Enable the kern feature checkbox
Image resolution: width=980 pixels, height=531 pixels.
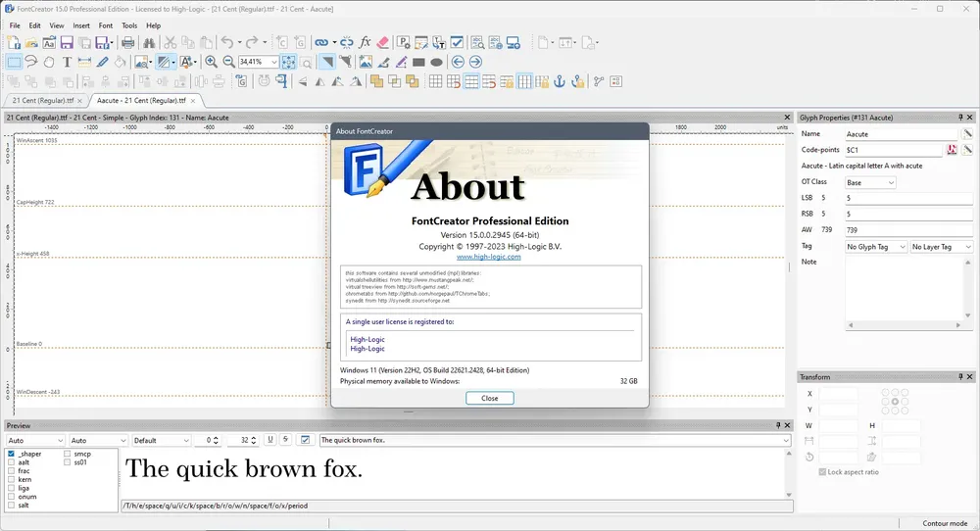click(x=11, y=479)
